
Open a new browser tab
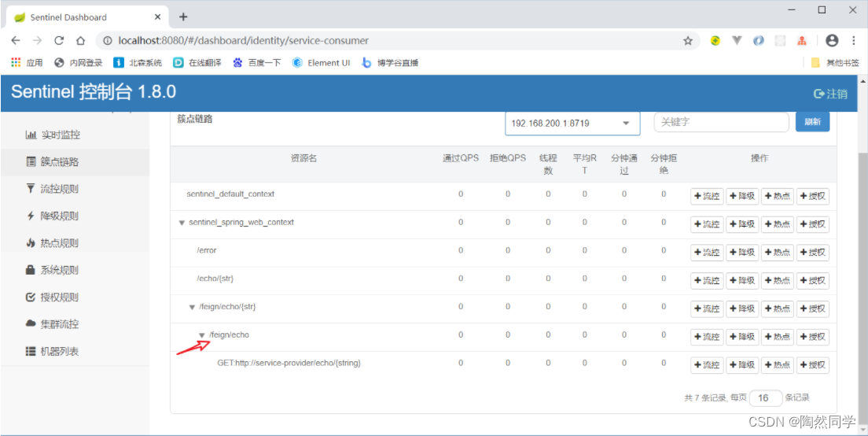tap(183, 17)
